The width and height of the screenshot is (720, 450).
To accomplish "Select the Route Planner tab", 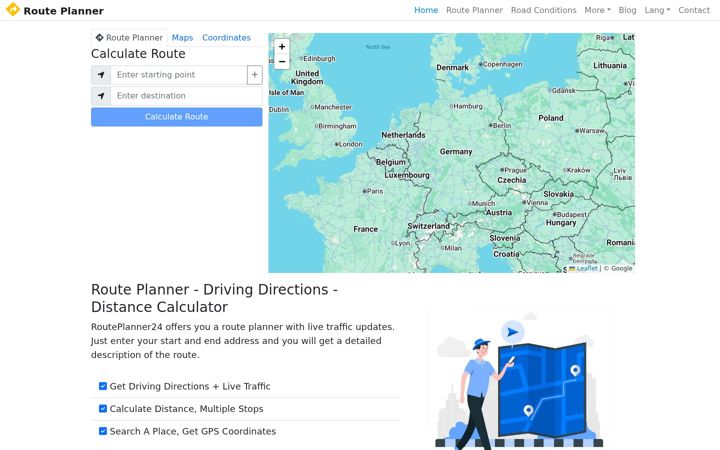I will point(129,38).
